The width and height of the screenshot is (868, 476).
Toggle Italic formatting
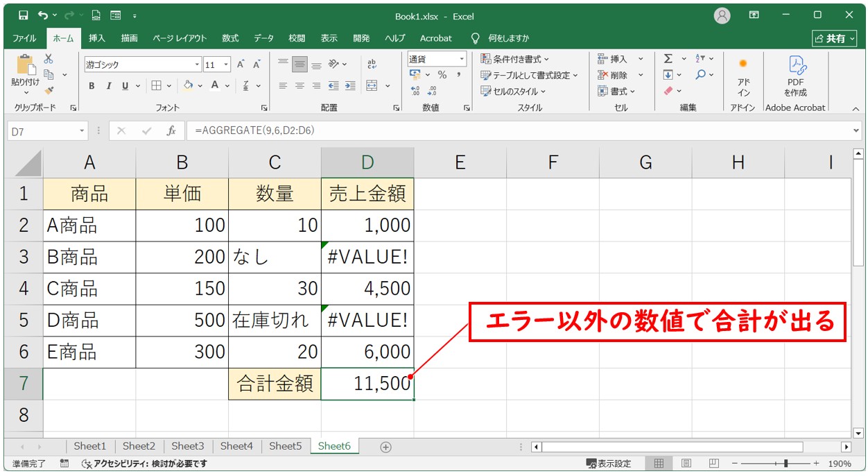pyautogui.click(x=108, y=86)
